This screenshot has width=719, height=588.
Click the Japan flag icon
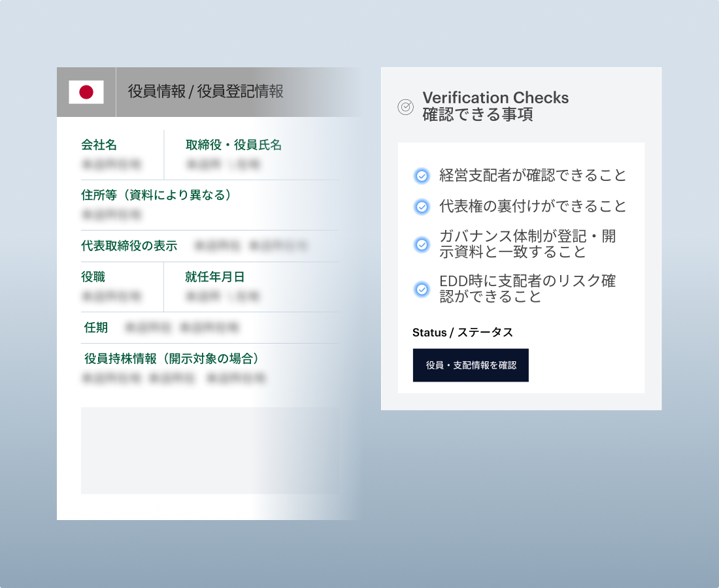[x=86, y=92]
